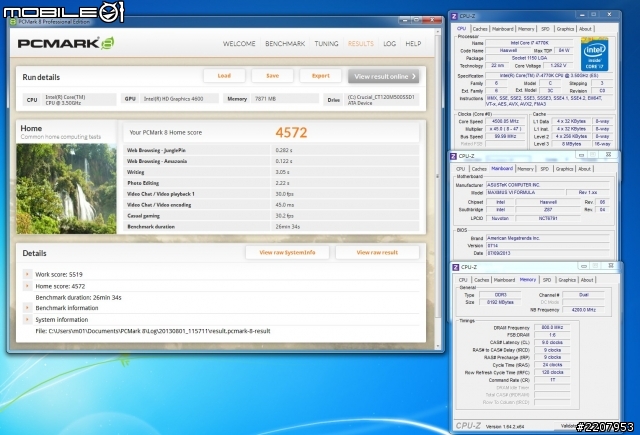Select About tab in top CPU-Z window

point(585,29)
